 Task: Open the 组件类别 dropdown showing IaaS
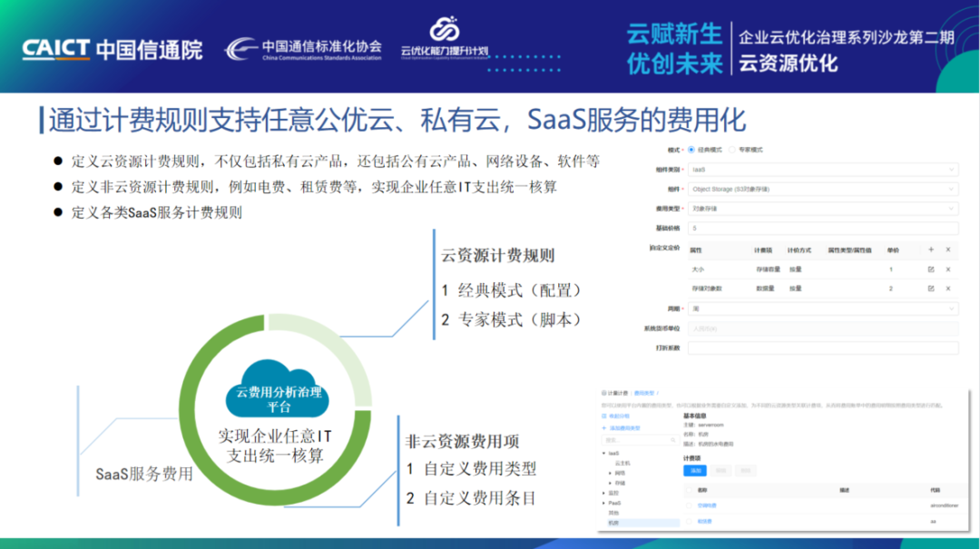coord(823,170)
